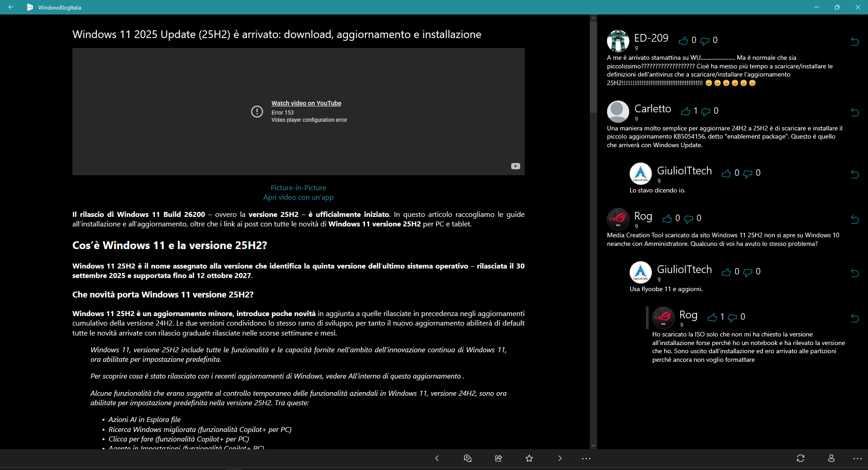Viewport: 868px width, 470px height.
Task: Dislike ED-209's comment
Action: tap(705, 41)
